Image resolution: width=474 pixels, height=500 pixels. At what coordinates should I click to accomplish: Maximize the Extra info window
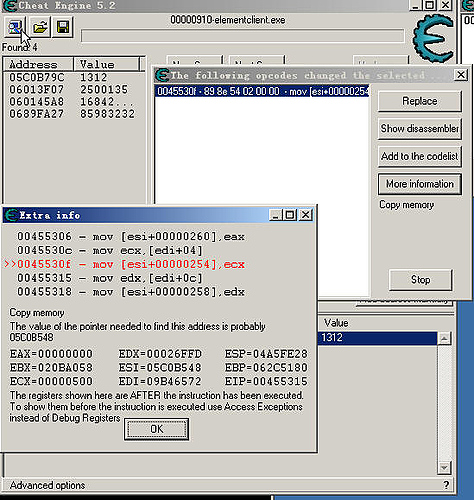pyautogui.click(x=290, y=215)
